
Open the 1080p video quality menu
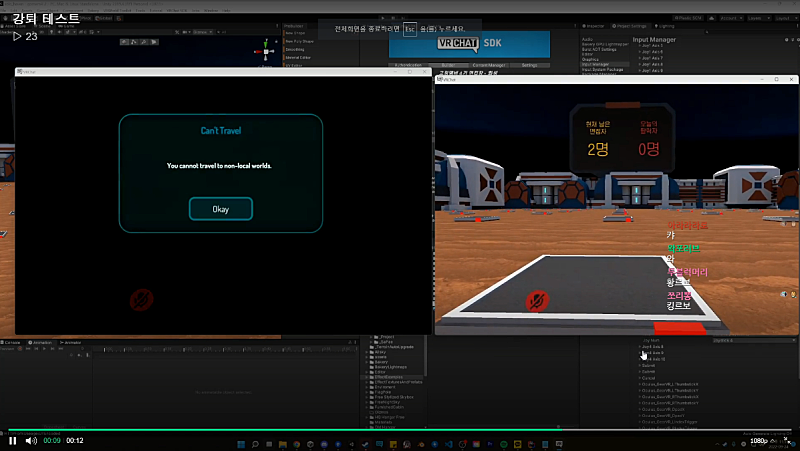pos(759,440)
